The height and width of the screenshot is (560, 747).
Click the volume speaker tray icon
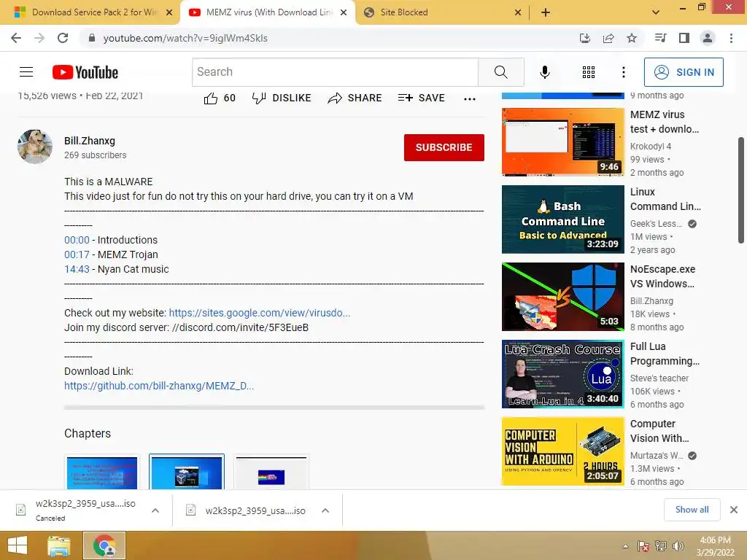(x=678, y=546)
